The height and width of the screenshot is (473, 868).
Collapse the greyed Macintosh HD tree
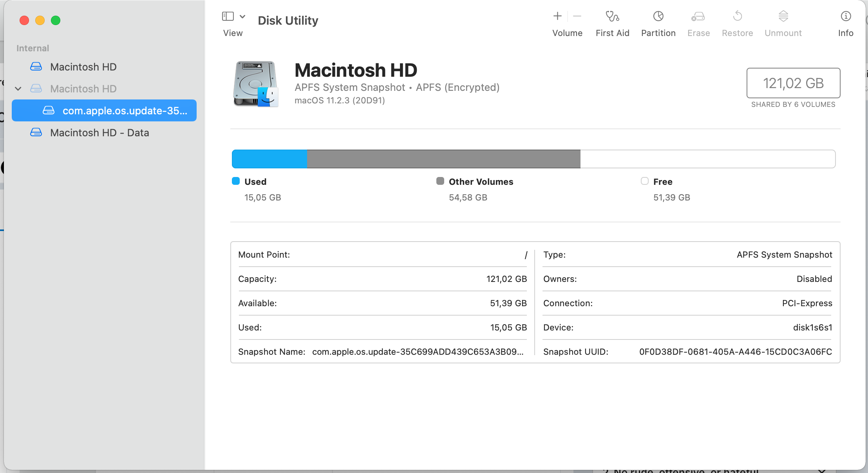pyautogui.click(x=18, y=89)
